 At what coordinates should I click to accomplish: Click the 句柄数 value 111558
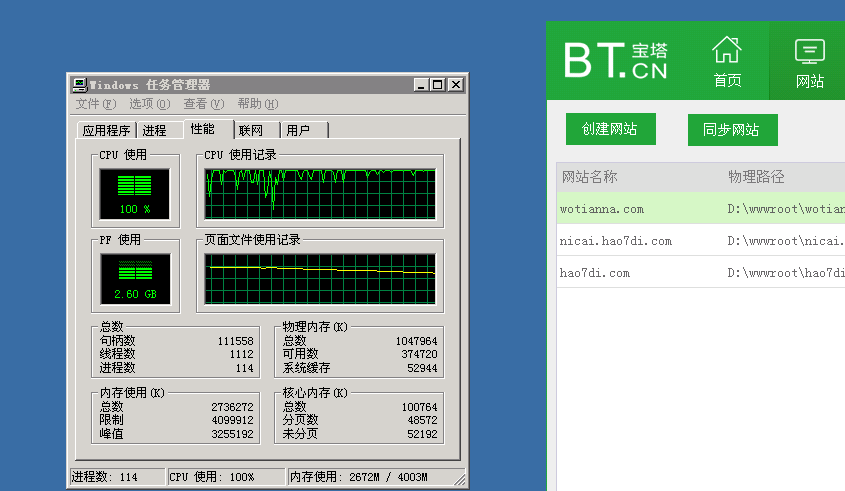[x=236, y=341]
